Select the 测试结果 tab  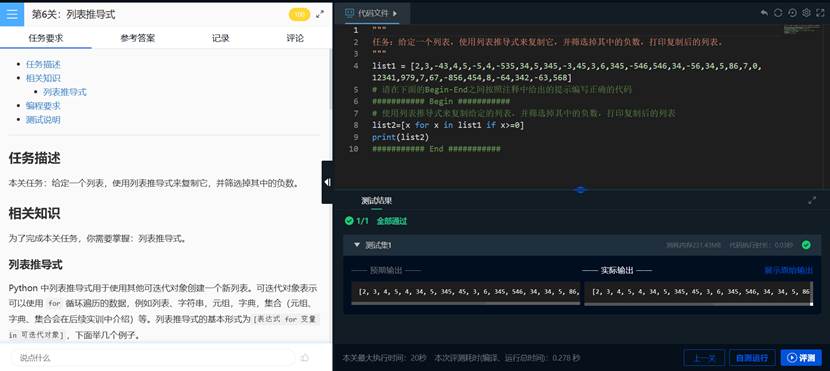point(377,201)
